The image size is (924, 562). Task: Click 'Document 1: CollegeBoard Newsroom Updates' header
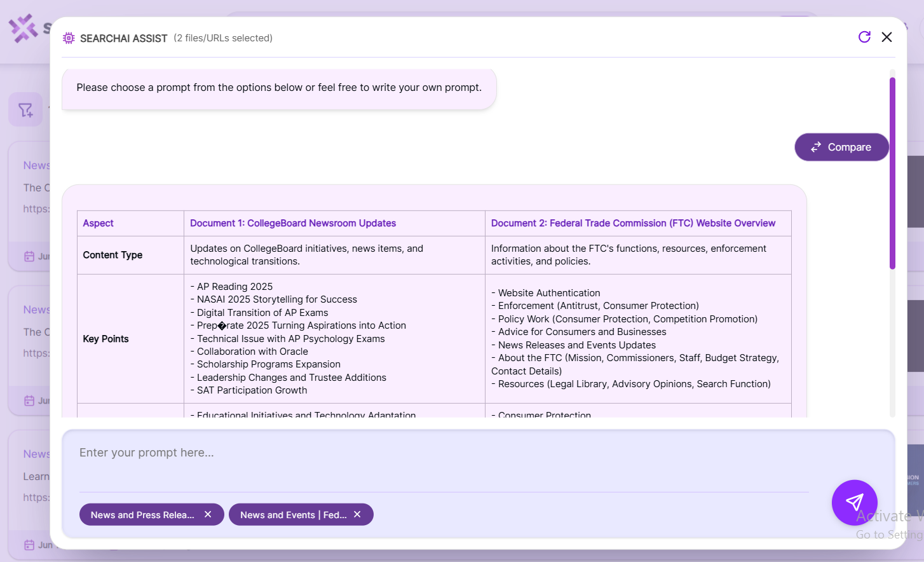[x=293, y=223]
